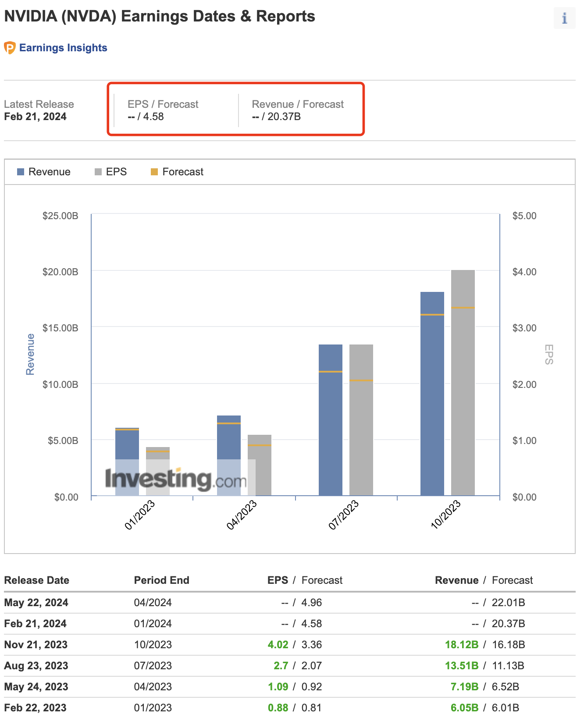Click the 0.88 EPS value

click(x=278, y=708)
